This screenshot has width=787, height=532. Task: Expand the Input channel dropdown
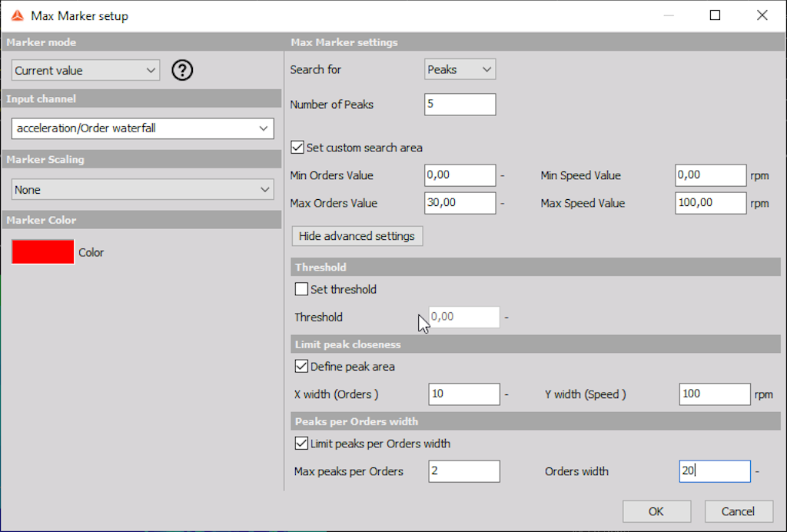tap(142, 128)
